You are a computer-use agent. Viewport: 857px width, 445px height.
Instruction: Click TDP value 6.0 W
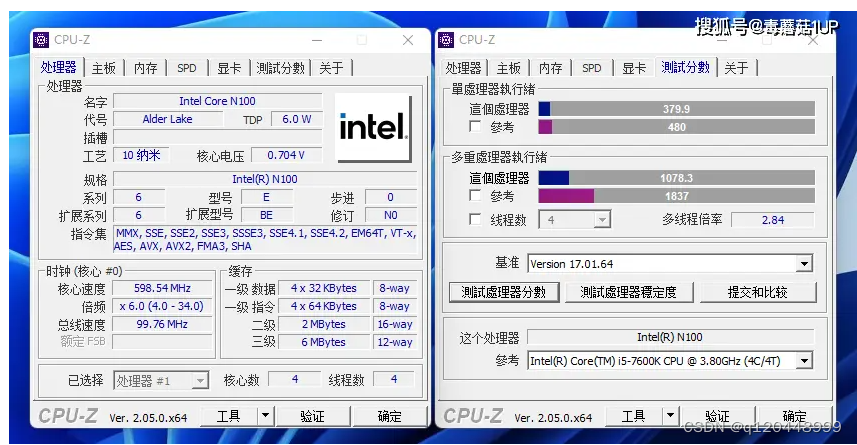point(297,119)
